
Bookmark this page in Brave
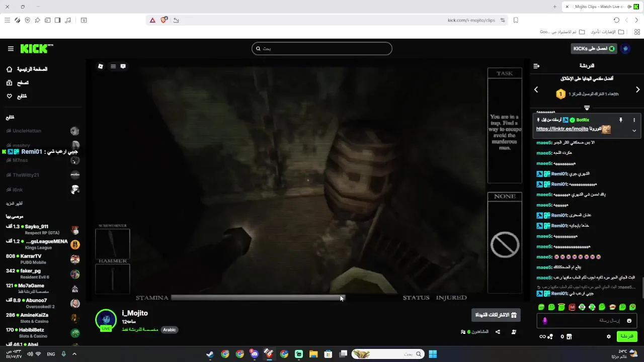click(x=516, y=20)
